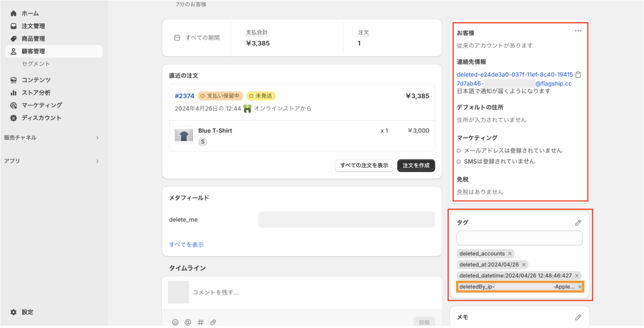Click the 未発送 status badge
The height and width of the screenshot is (328, 644).
261,96
